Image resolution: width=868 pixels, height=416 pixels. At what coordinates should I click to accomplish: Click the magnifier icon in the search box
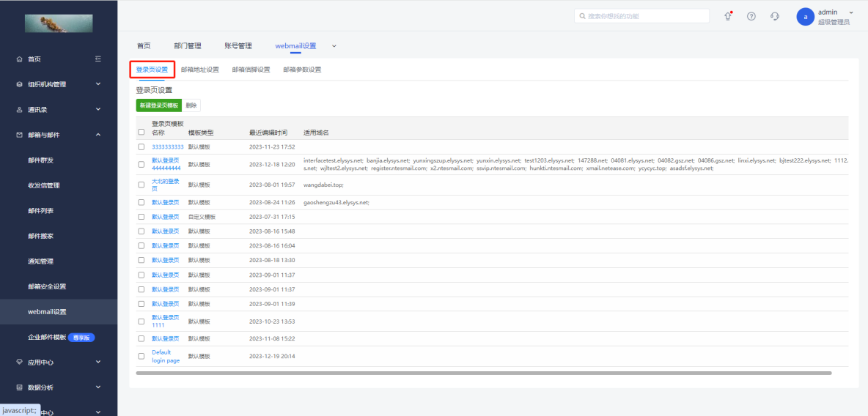[x=583, y=16]
